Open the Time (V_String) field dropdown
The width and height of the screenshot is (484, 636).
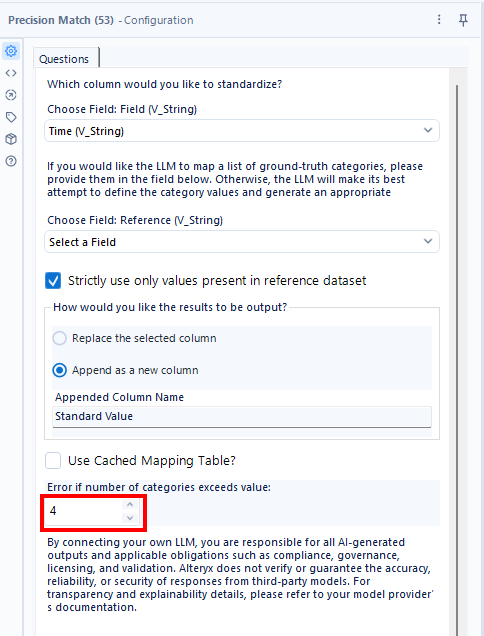[242, 131]
